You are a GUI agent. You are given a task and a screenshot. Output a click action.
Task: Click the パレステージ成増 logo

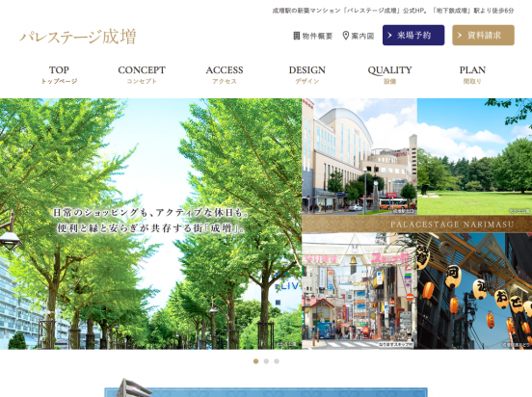point(78,37)
